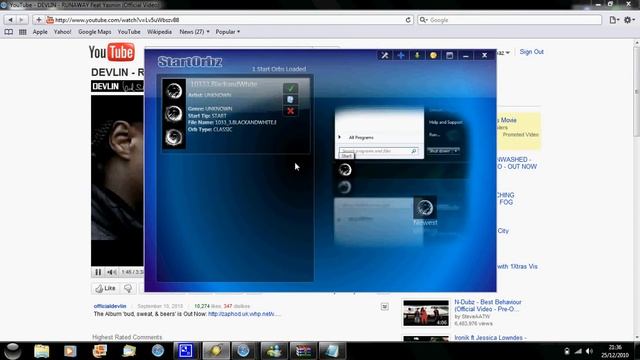Open Windows Explorer folder in taskbar
640x360 pixels.
coord(42,351)
